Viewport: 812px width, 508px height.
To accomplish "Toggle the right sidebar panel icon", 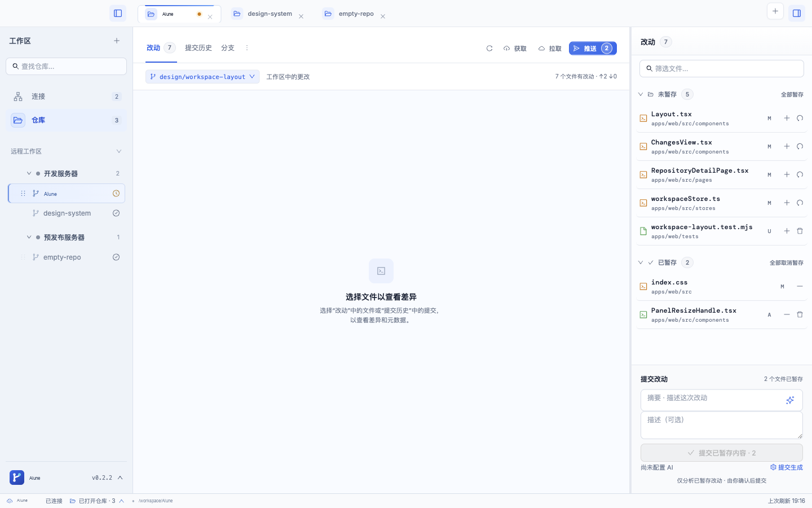I will coord(797,13).
